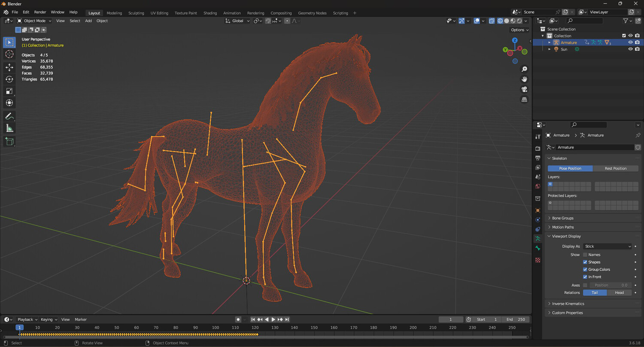Jump to the timeline end button
The height and width of the screenshot is (347, 644).
(287, 320)
